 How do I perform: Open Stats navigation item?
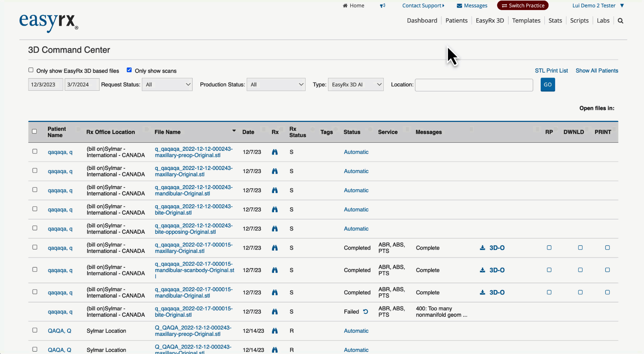pyautogui.click(x=555, y=21)
